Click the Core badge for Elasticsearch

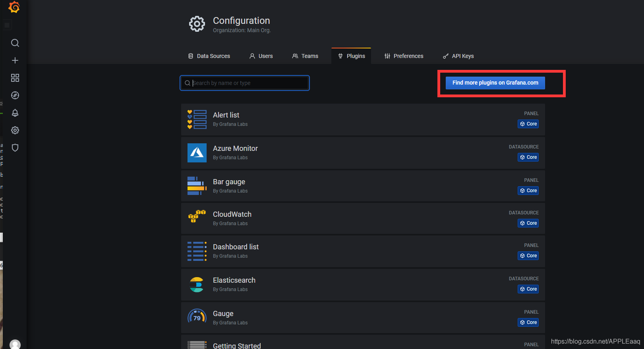tap(528, 289)
